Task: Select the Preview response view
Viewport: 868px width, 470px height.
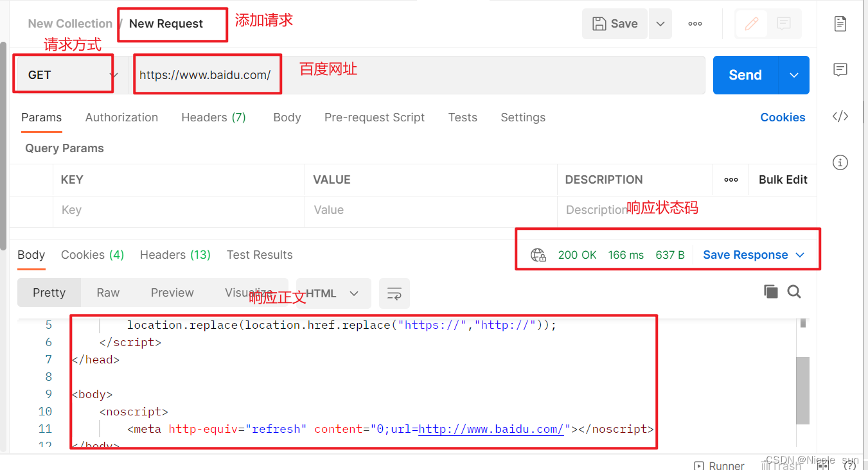Action: click(x=172, y=293)
